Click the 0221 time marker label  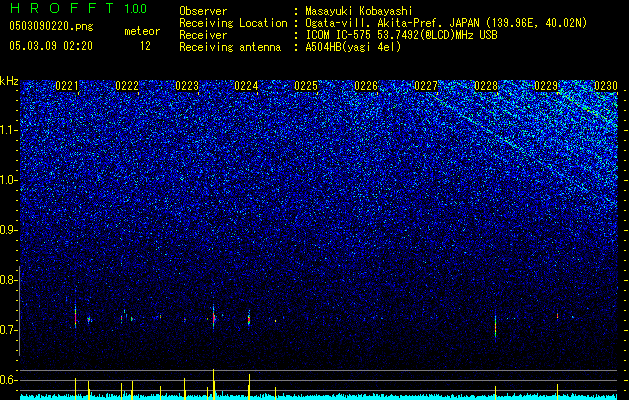(67, 86)
